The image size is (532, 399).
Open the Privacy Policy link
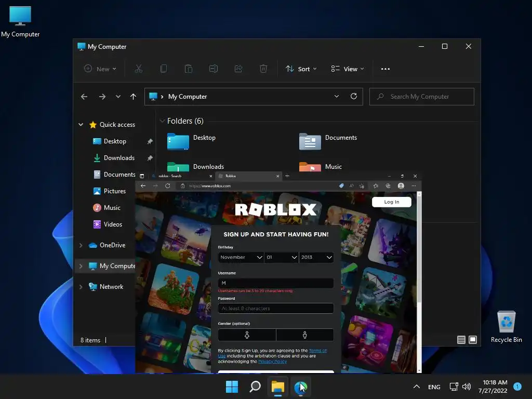(272, 362)
